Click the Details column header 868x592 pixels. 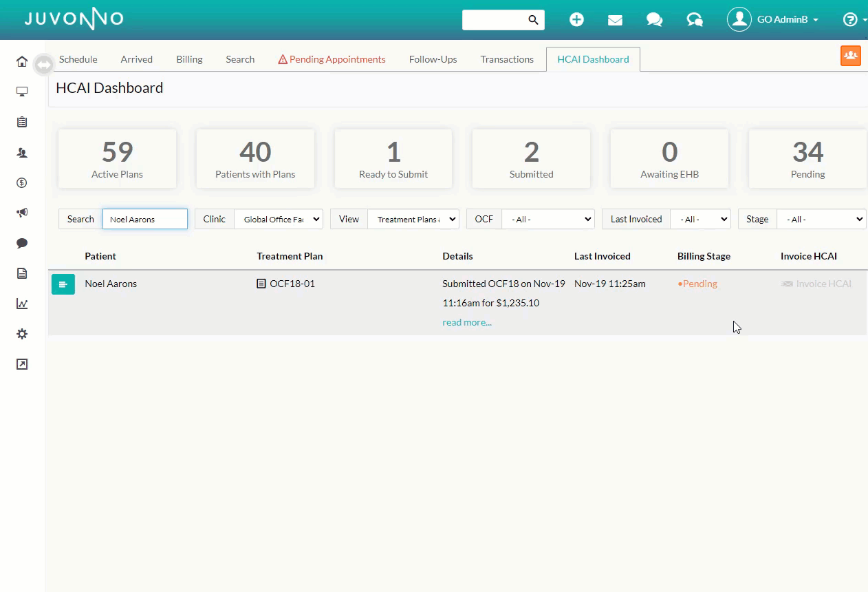click(457, 256)
